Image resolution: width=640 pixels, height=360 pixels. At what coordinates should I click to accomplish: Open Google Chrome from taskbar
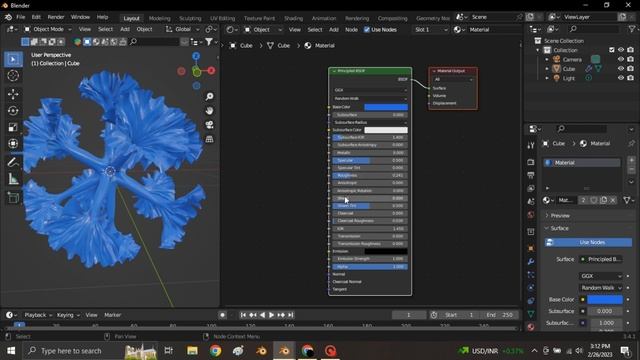coord(216,351)
